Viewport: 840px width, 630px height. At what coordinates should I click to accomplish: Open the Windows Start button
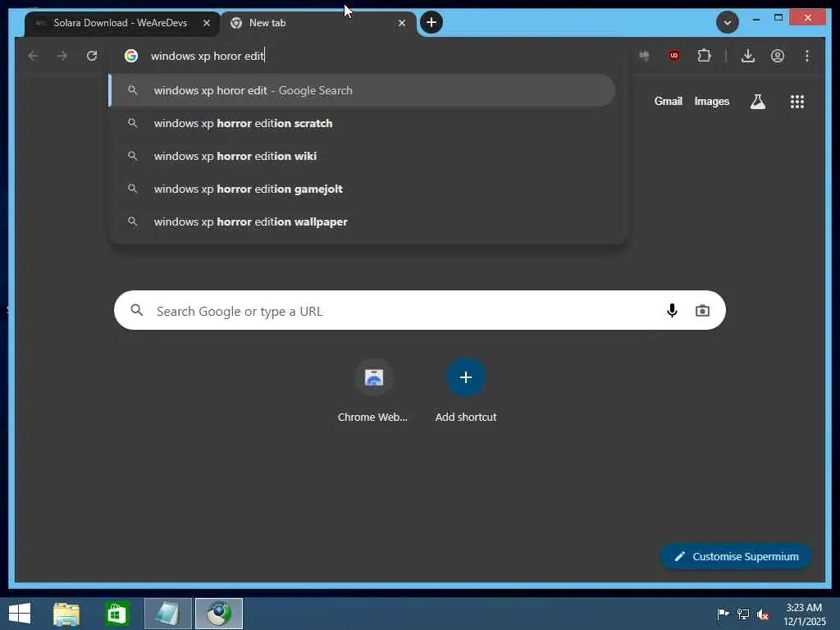coord(20,614)
